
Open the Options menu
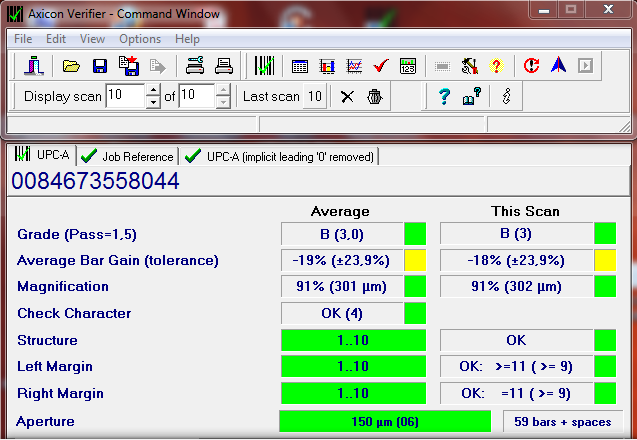pos(140,39)
